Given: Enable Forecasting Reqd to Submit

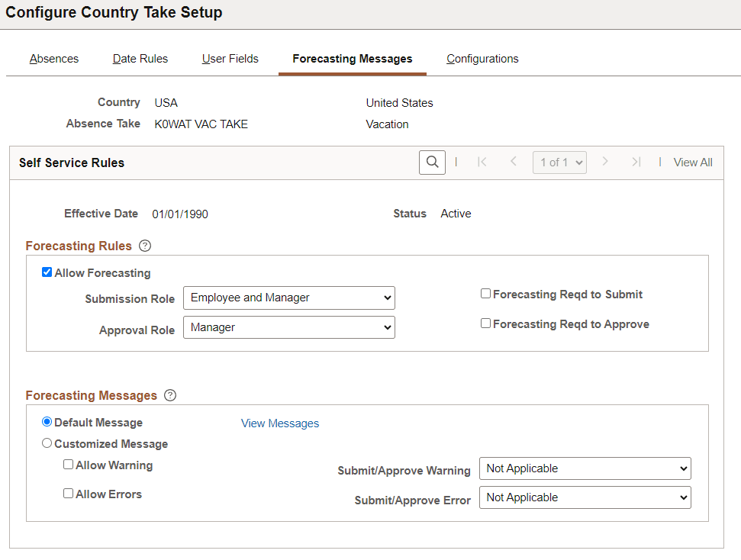Looking at the screenshot, I should click(485, 293).
